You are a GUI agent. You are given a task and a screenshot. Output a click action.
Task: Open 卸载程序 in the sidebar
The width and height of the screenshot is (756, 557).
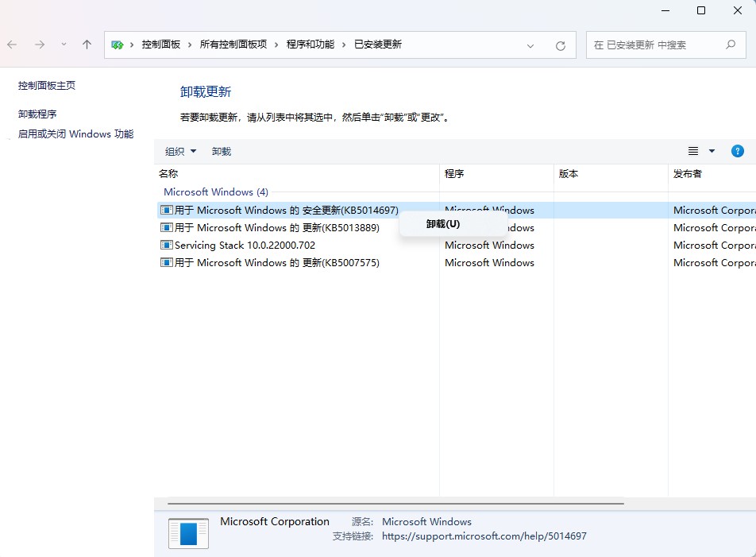pos(37,114)
